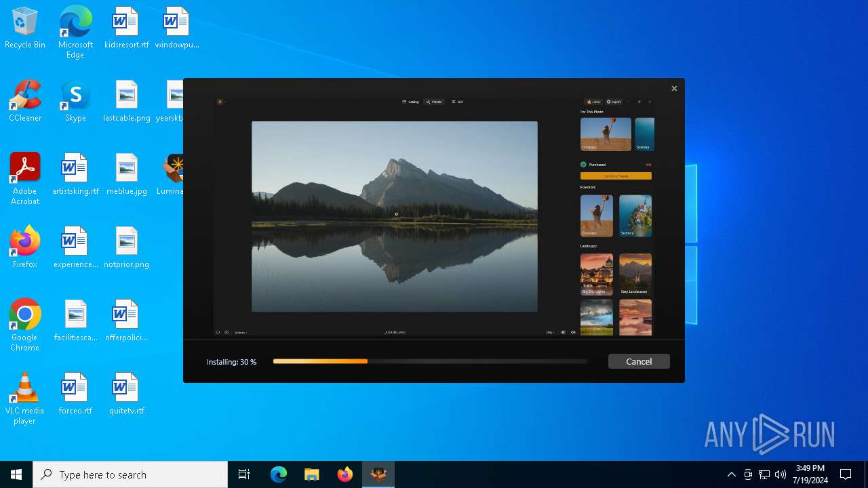Viewport: 868px width, 488px height.
Task: Launch Firefox from the taskbar
Action: [x=345, y=474]
